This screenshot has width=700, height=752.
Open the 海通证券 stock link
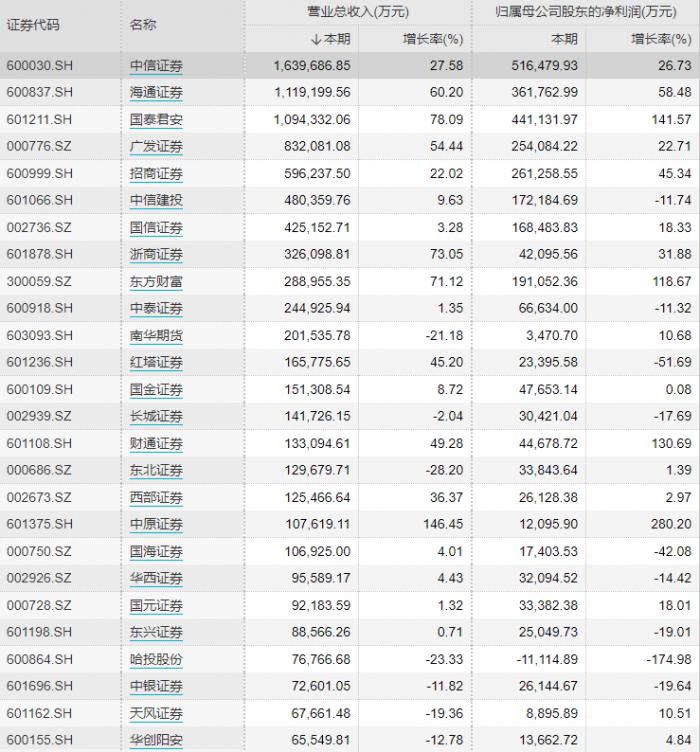click(156, 93)
